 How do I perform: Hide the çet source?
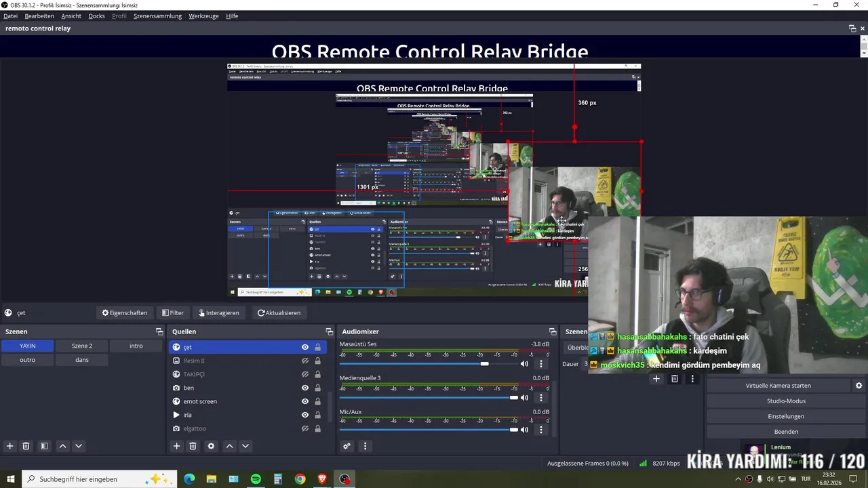point(305,347)
